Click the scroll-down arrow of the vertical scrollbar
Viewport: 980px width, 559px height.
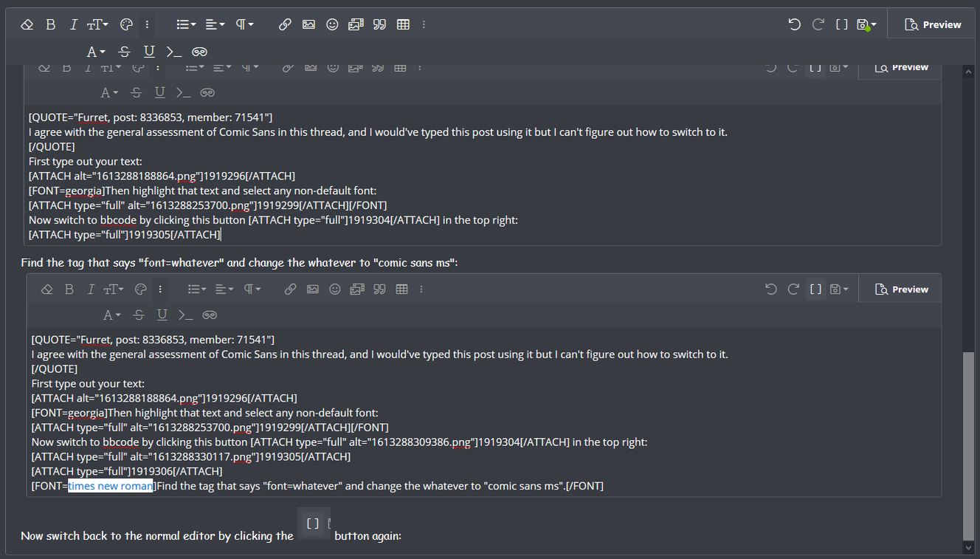coord(969,548)
